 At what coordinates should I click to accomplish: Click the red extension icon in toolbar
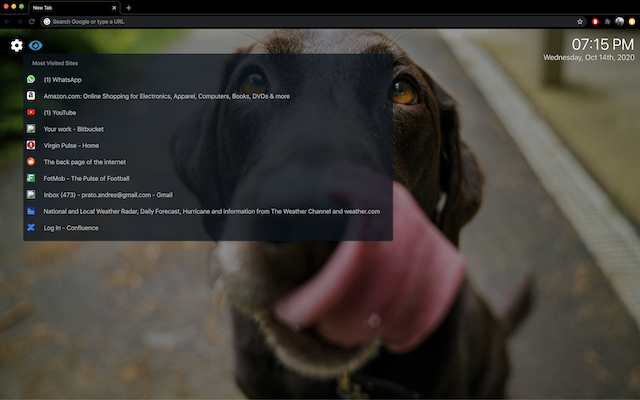click(595, 22)
